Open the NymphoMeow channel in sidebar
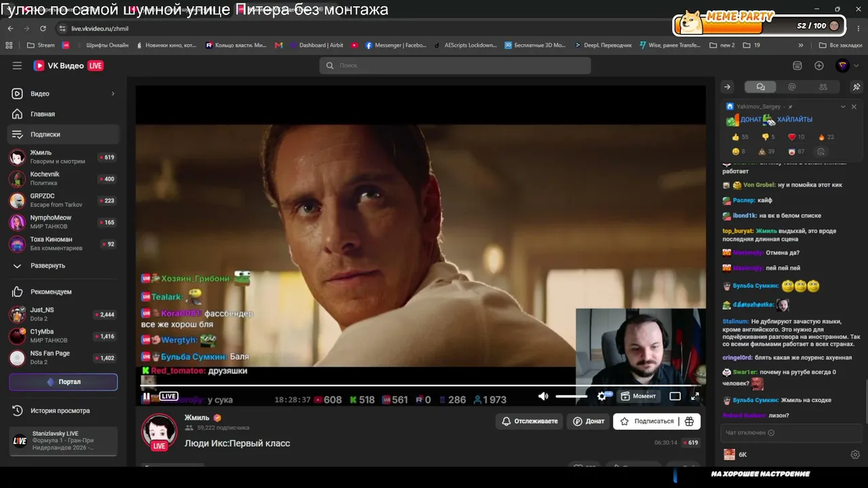The width and height of the screenshot is (868, 488). pos(64,222)
